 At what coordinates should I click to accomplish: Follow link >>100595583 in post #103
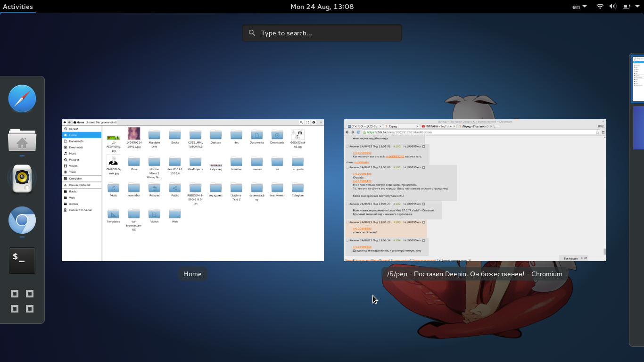tap(362, 229)
